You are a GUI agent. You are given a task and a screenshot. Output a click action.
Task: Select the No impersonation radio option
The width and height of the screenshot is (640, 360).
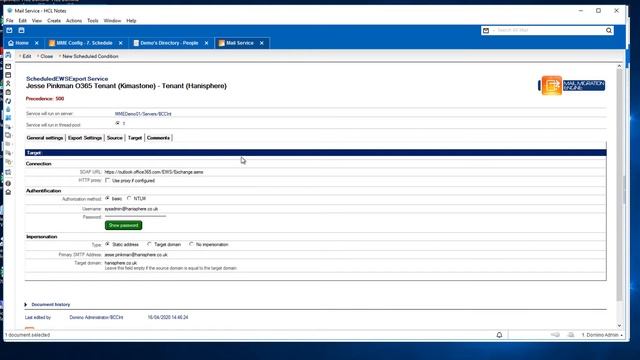191,244
